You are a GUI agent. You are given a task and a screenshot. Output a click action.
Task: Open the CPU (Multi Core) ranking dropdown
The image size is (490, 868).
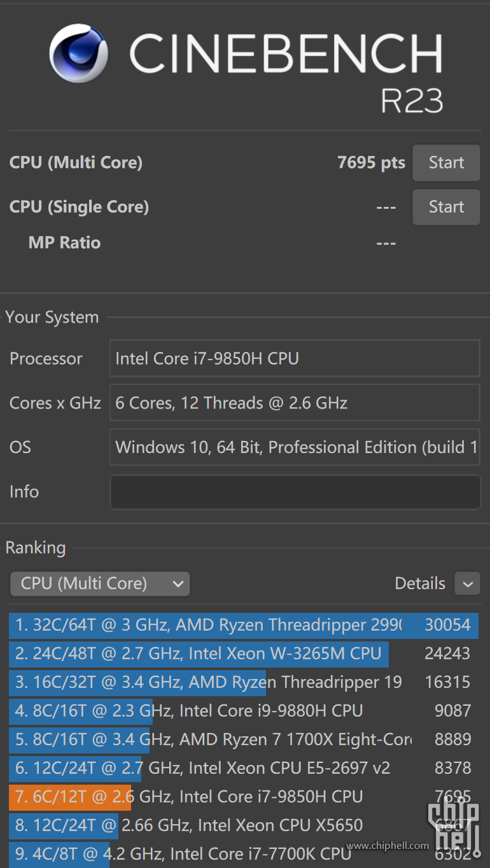coord(100,584)
